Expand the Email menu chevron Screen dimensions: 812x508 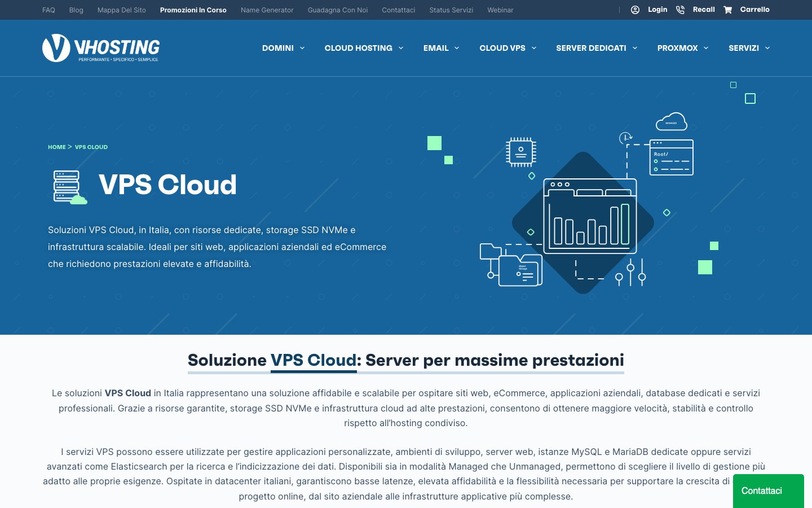coord(457,48)
